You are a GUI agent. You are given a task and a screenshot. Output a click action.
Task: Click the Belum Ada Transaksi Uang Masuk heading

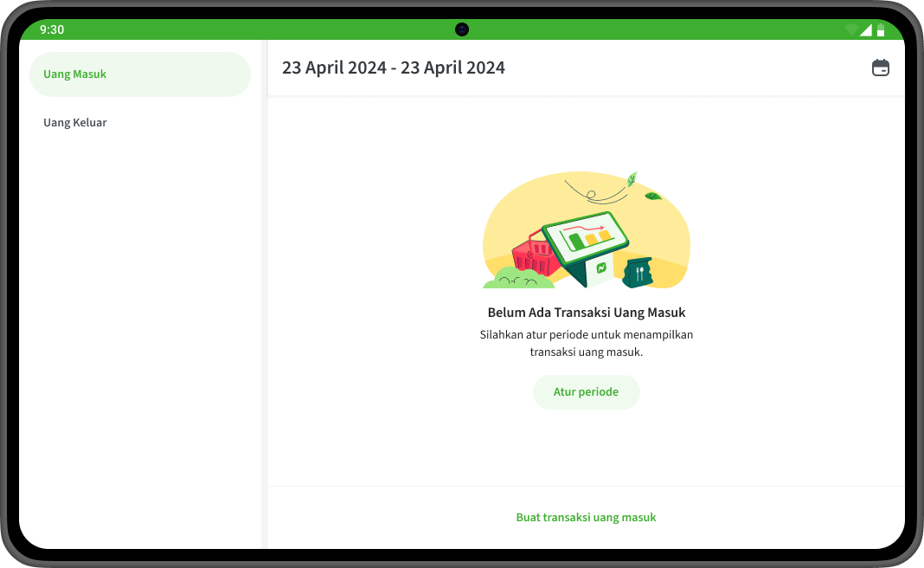[587, 313]
